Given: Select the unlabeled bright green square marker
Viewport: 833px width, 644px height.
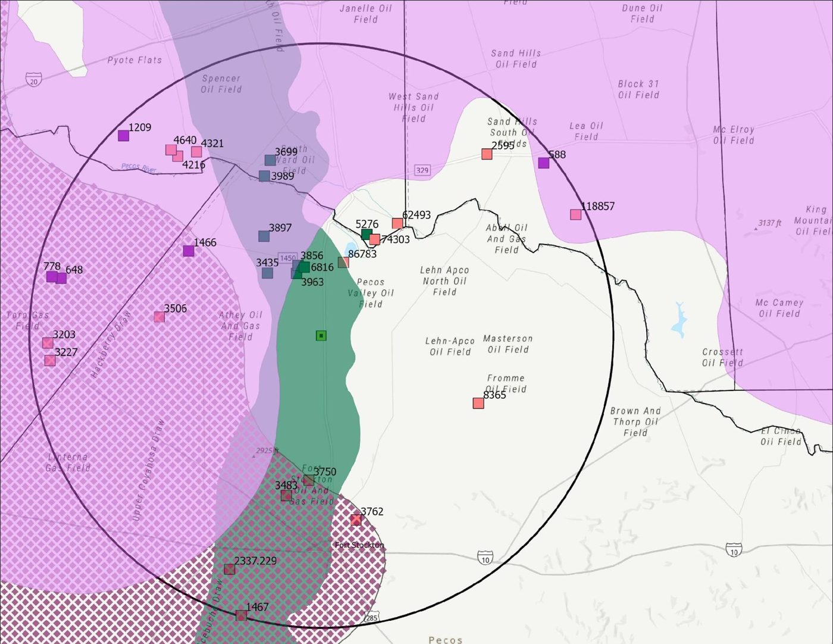Looking at the screenshot, I should tap(321, 336).
